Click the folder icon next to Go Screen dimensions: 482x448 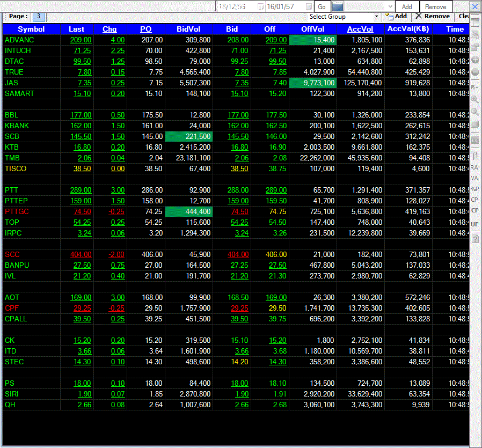coord(338,7)
